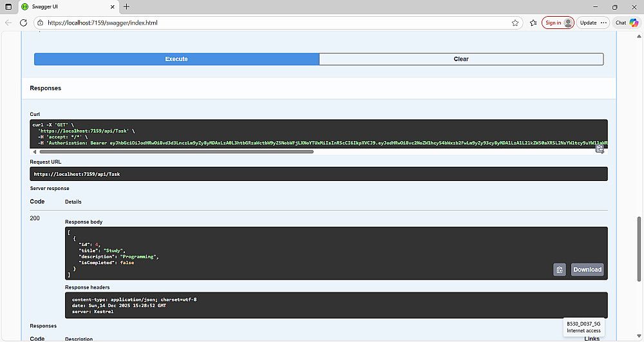The height and width of the screenshot is (342, 644).
Task: Bookmark this page with the star icon
Action: point(515,23)
